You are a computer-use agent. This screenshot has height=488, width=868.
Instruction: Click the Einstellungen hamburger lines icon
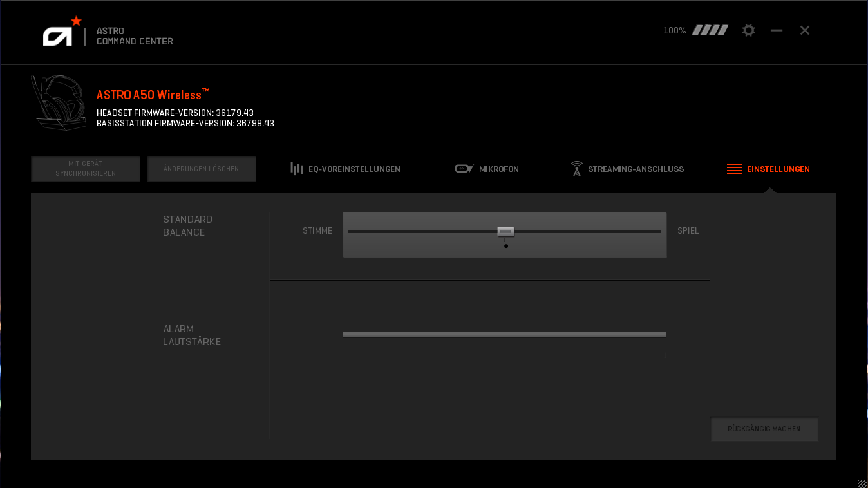735,169
